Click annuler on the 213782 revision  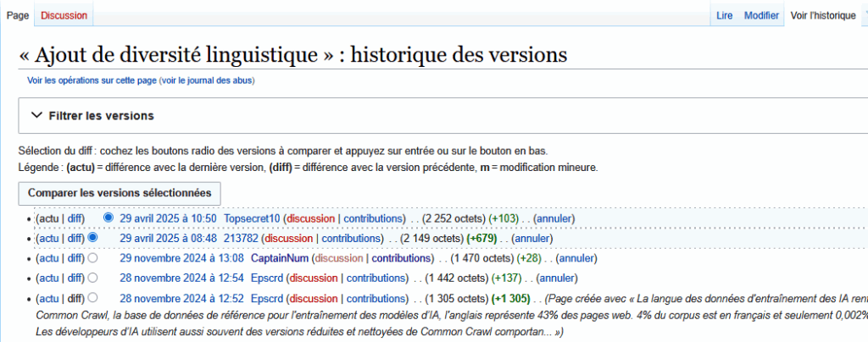tap(531, 239)
